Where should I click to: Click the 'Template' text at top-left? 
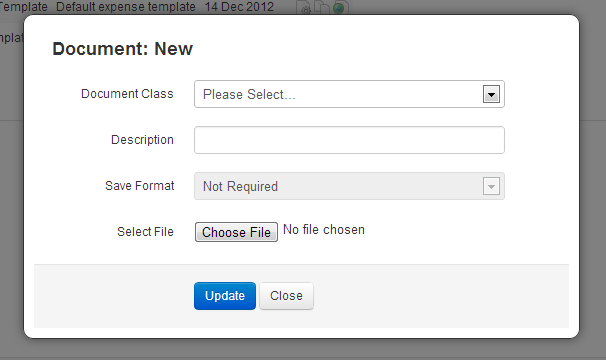click(x=24, y=7)
